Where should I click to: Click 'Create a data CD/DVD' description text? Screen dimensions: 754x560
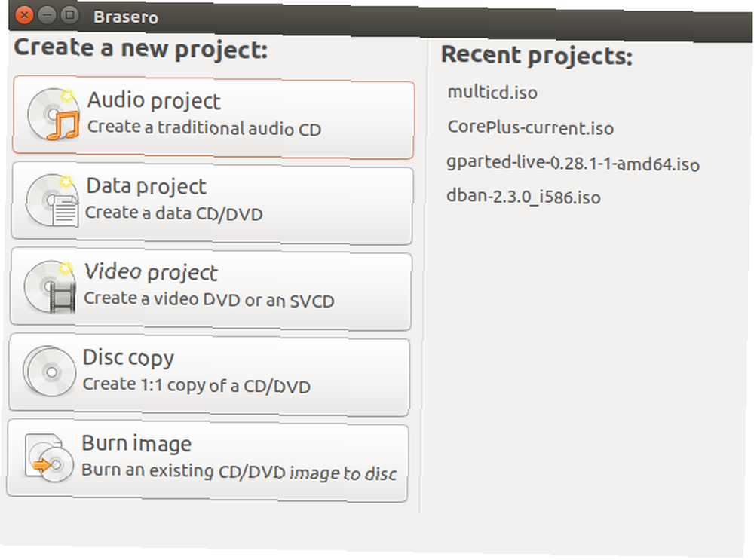pyautogui.click(x=174, y=213)
